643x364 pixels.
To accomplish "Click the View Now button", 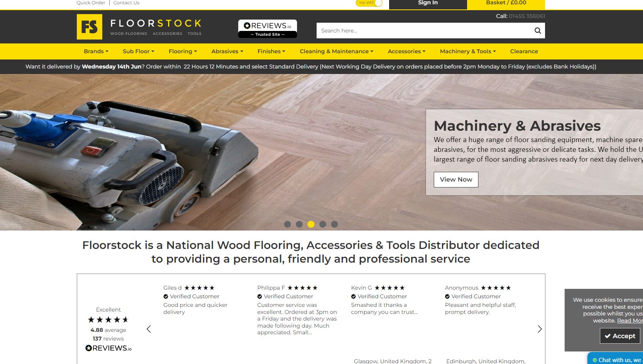I will pos(456,180).
